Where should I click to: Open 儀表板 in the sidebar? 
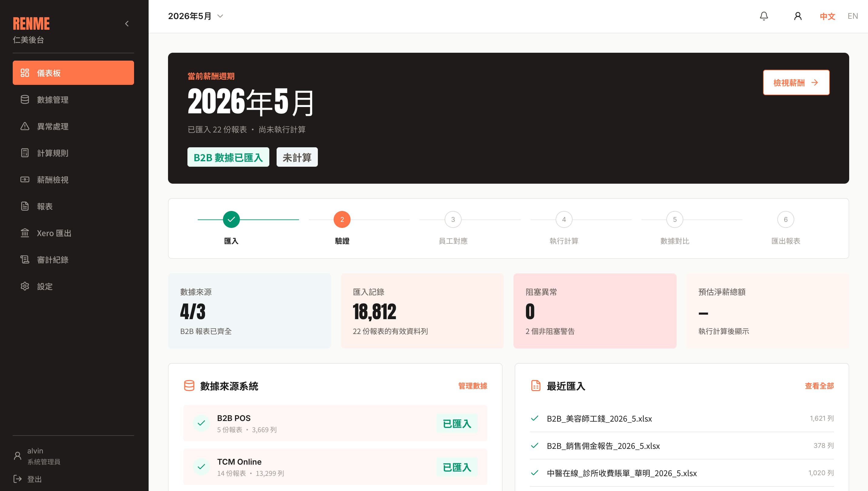[73, 73]
